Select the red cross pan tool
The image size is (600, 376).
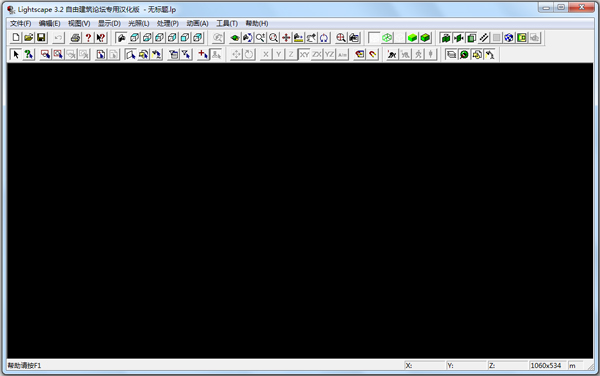(286, 37)
